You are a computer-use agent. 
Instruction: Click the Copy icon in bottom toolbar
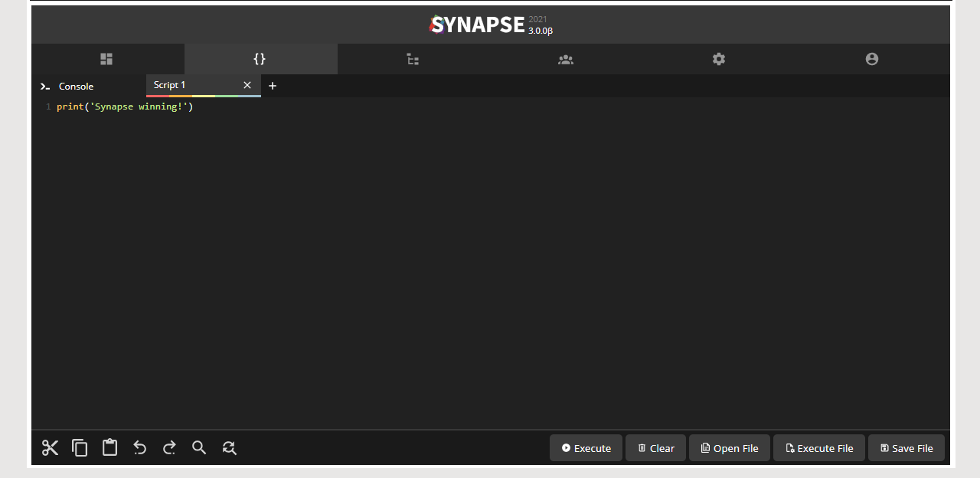point(80,448)
